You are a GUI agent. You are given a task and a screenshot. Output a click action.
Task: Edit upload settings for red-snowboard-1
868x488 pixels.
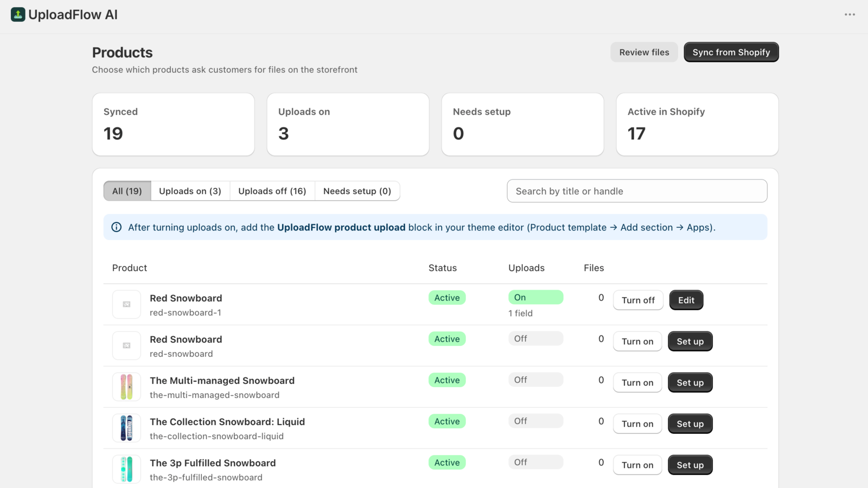coord(686,300)
